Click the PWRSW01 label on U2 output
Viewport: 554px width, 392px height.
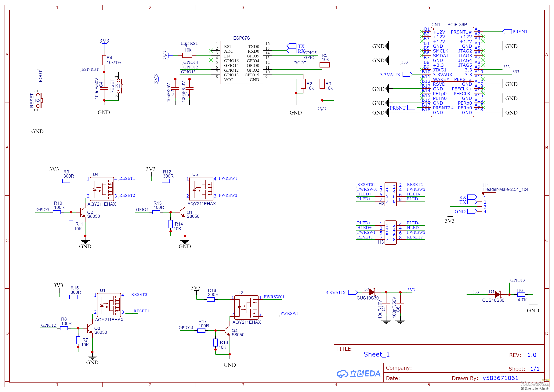pos(274,297)
